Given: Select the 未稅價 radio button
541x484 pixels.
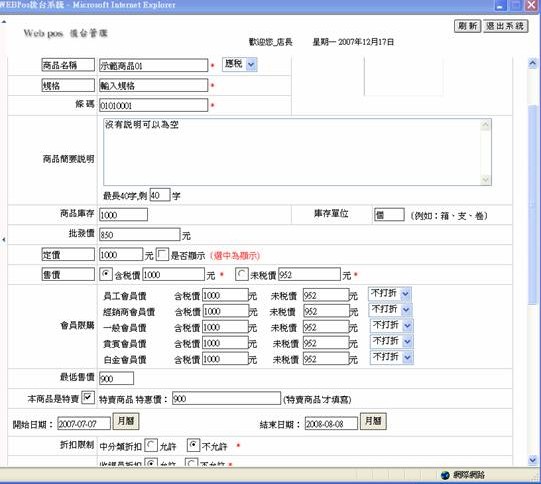Looking at the screenshot, I should point(241,274).
